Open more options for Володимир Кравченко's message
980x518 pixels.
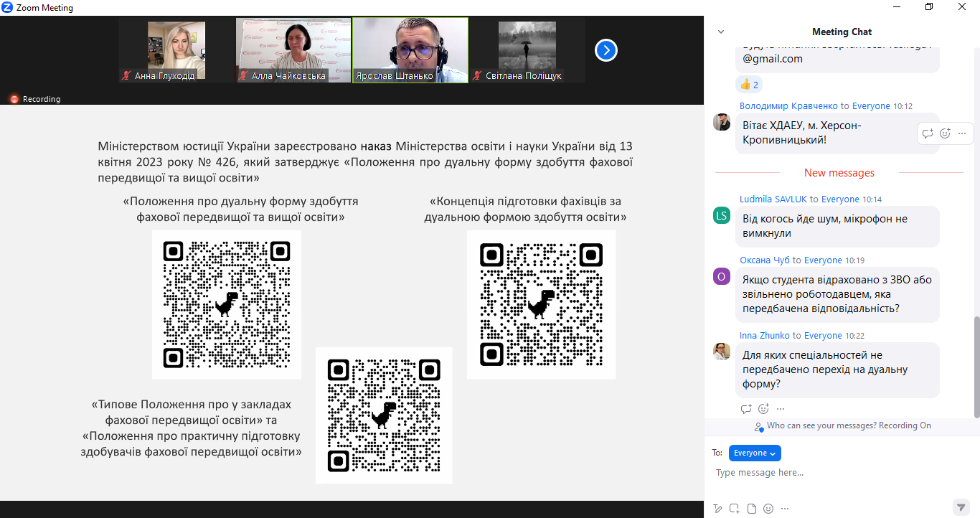point(962,133)
